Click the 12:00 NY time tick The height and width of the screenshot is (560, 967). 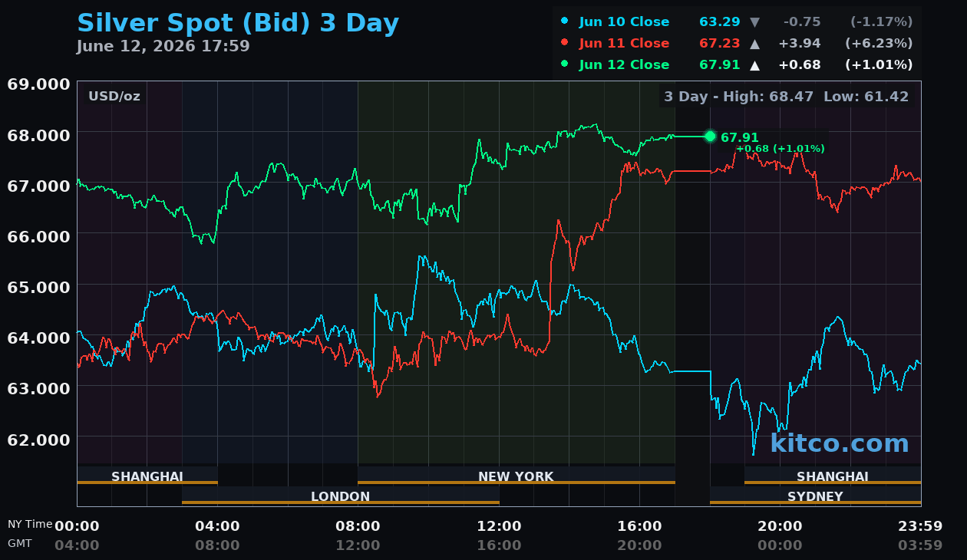(499, 526)
